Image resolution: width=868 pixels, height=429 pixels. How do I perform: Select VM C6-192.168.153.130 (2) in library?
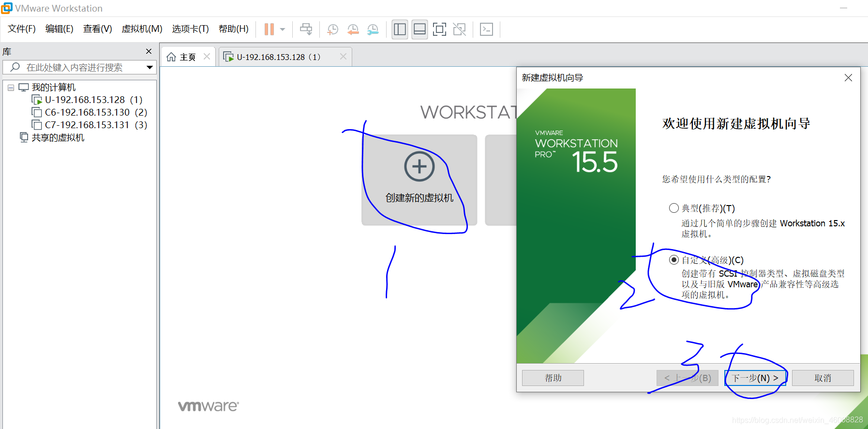[96, 112]
